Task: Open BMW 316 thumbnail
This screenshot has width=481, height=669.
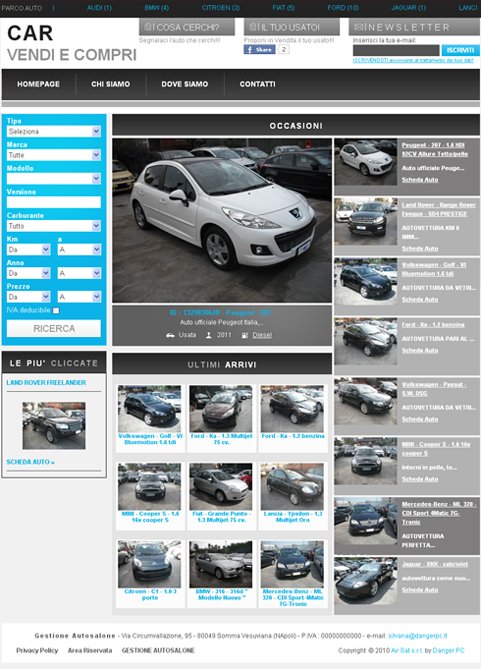Action: coord(221,564)
